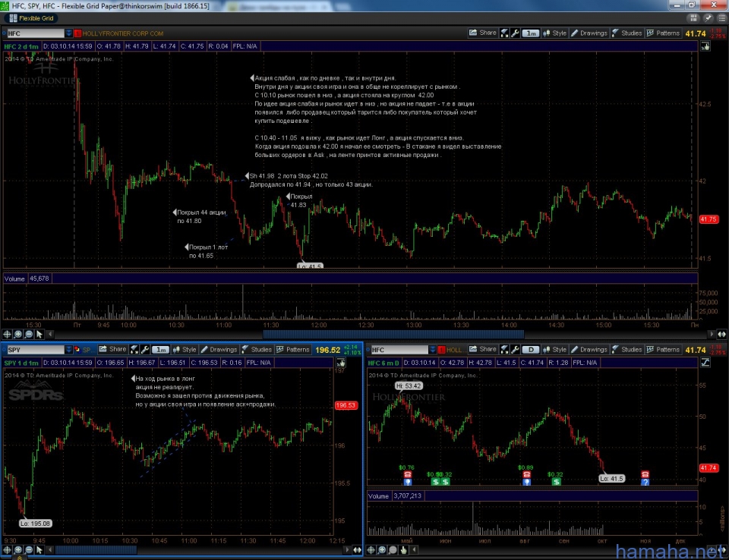The image size is (729, 560).
Task: Open the D timeframe selector in HFC daily chart
Action: coord(531,350)
